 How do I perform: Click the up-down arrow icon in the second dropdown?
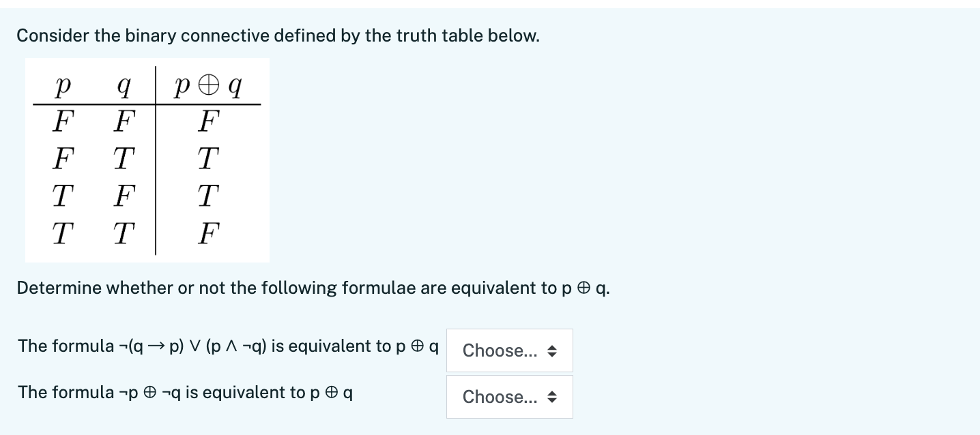(553, 397)
